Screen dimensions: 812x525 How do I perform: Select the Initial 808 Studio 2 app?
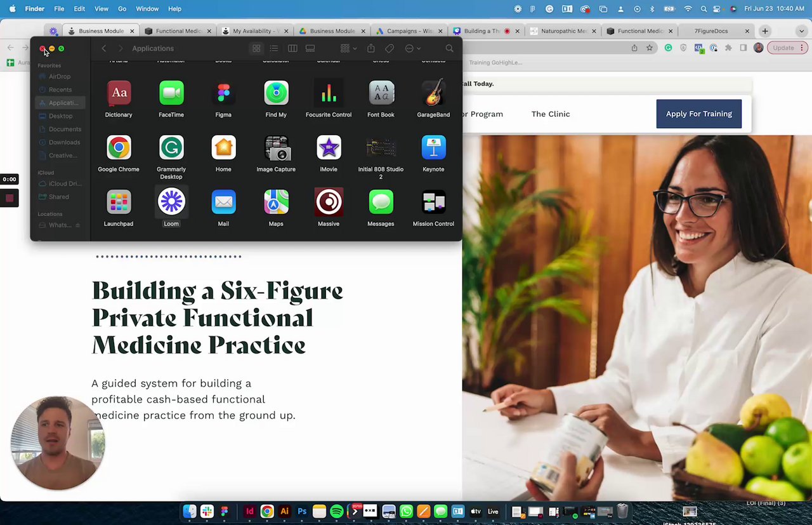click(x=381, y=148)
